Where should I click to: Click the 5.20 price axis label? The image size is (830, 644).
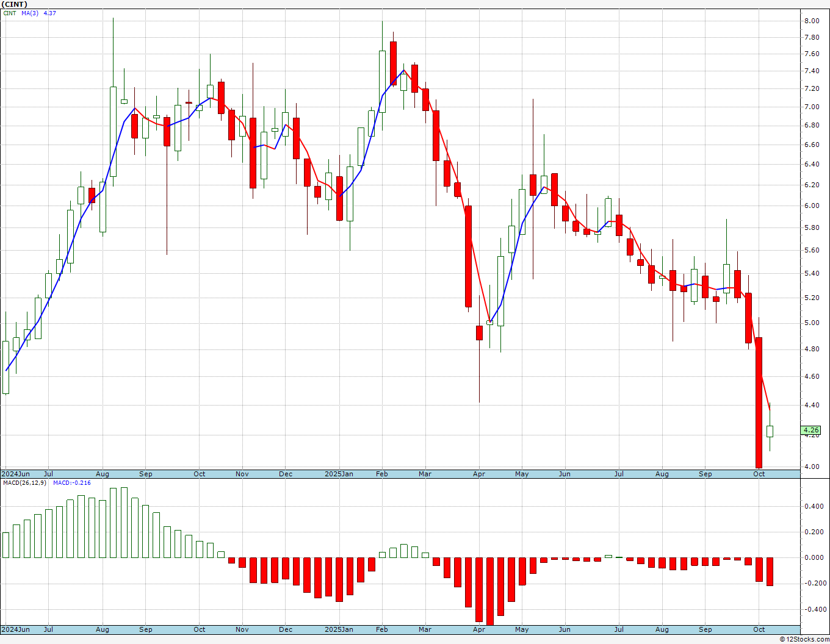point(812,298)
